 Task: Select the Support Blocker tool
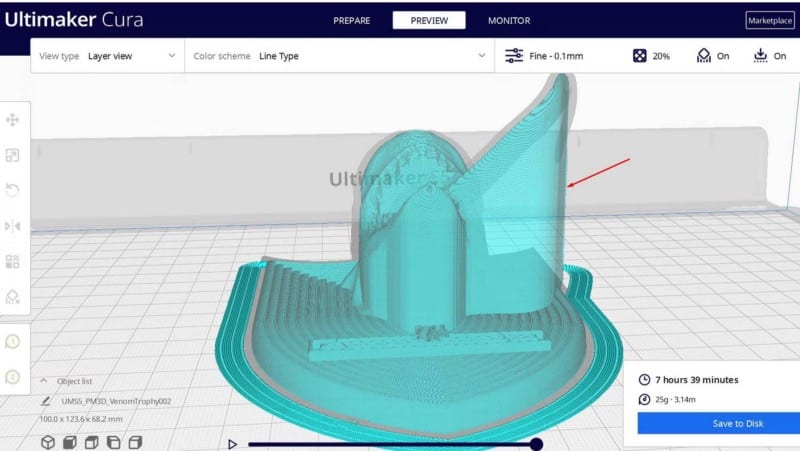click(13, 297)
